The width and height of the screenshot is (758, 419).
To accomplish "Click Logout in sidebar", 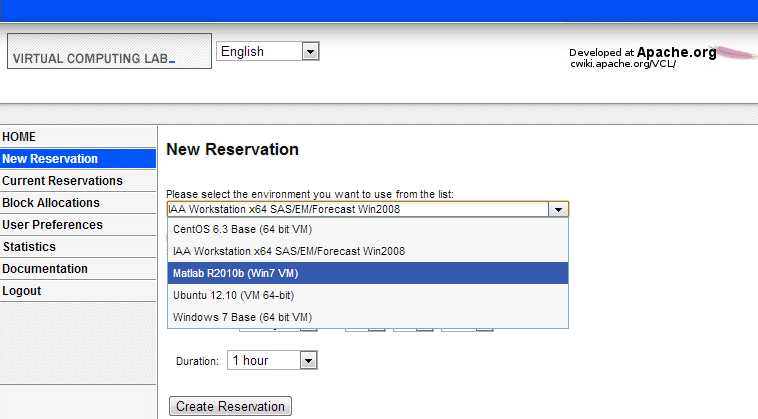I will (x=78, y=291).
